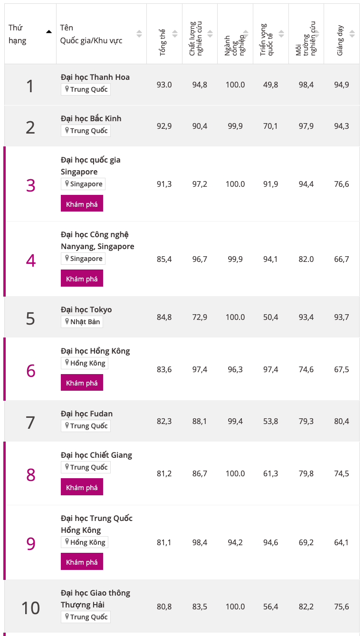This screenshot has width=364, height=636.
Task: Sort by Giảng dạy column arrows
Action: (352, 34)
